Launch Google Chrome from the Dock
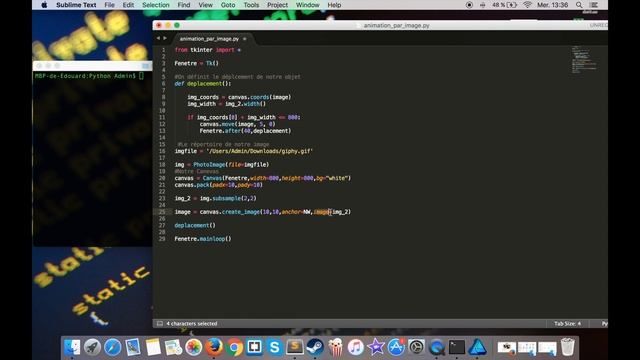640x360 pixels. (234, 347)
